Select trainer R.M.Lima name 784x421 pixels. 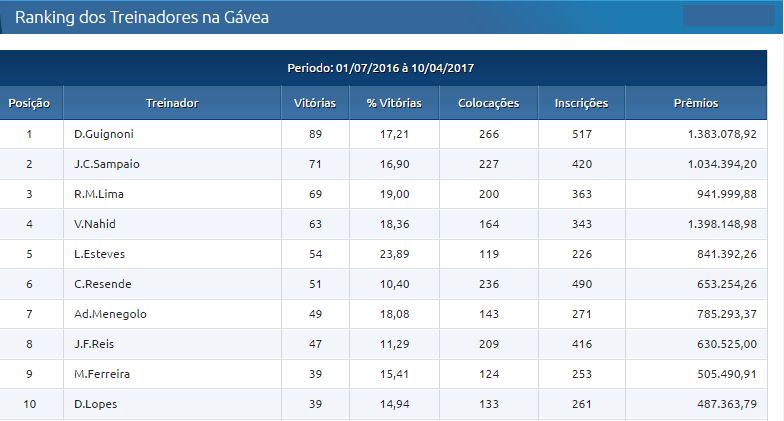pyautogui.click(x=98, y=194)
